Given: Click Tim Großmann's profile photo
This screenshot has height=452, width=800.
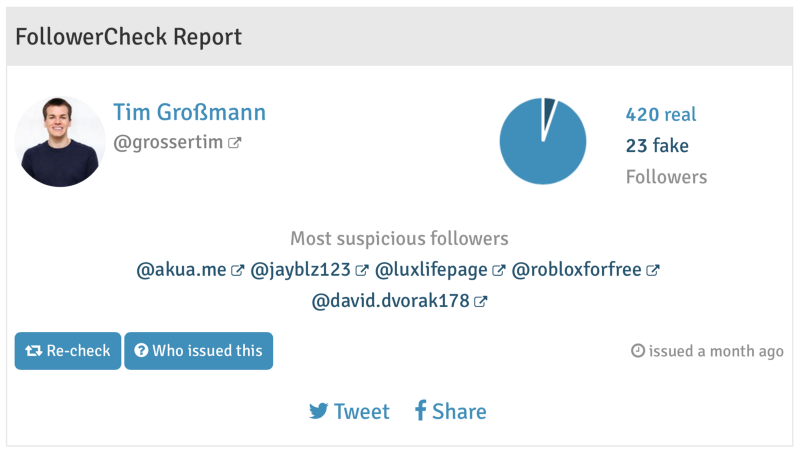Looking at the screenshot, I should click(x=61, y=141).
